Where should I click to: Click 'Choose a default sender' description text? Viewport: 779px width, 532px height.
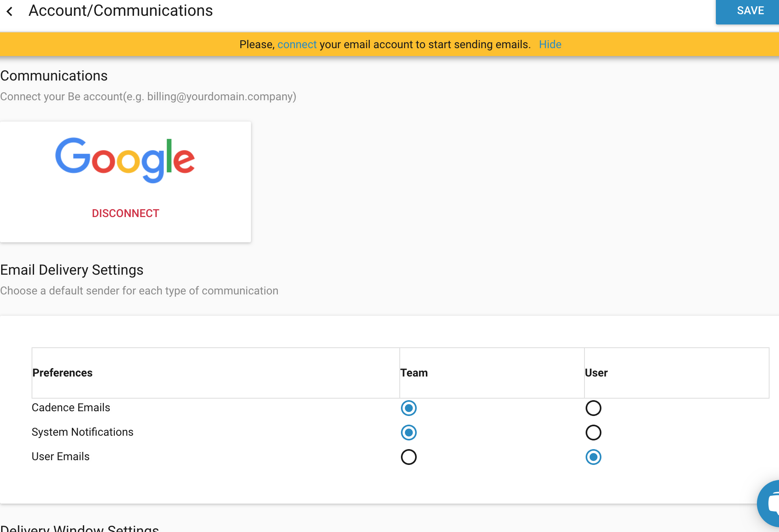coord(139,291)
